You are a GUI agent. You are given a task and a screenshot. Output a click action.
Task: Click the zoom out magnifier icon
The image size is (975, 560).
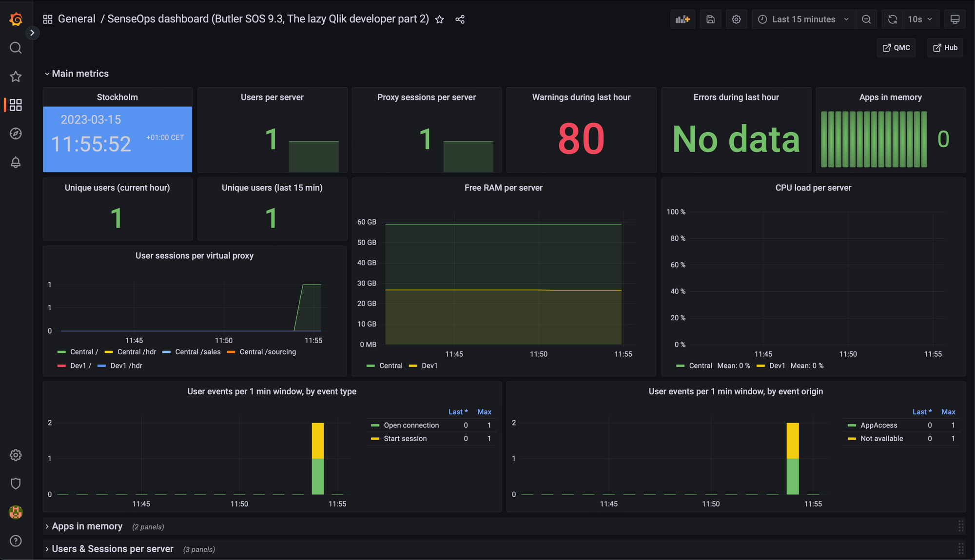tap(866, 19)
